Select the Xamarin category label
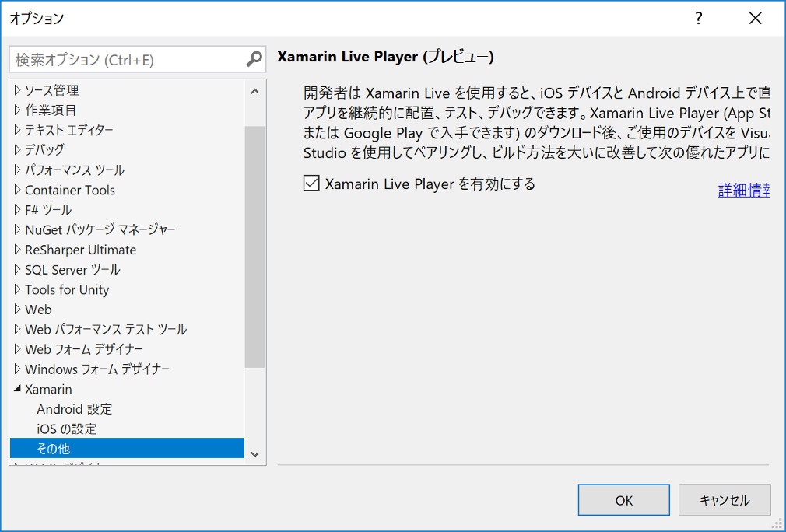786x532 pixels. tap(48, 389)
